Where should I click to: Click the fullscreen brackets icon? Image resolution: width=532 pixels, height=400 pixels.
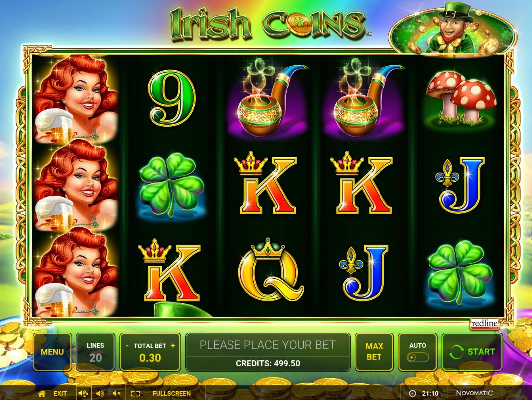pyautogui.click(x=136, y=393)
